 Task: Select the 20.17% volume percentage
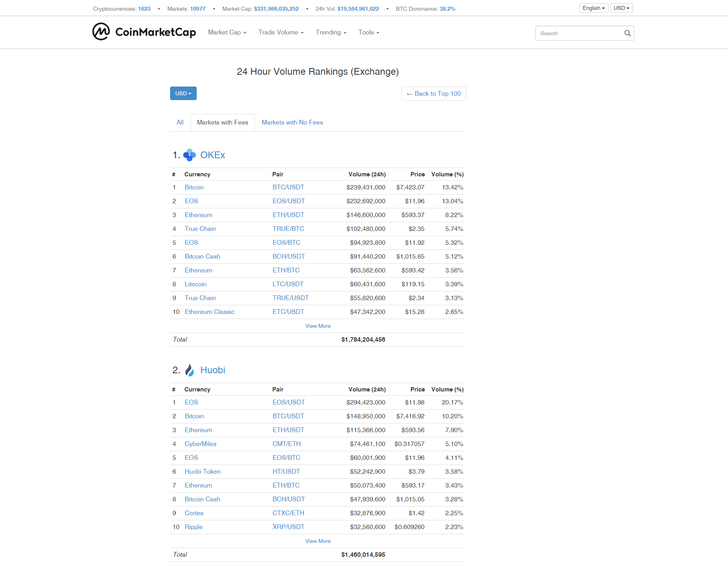pos(453,403)
